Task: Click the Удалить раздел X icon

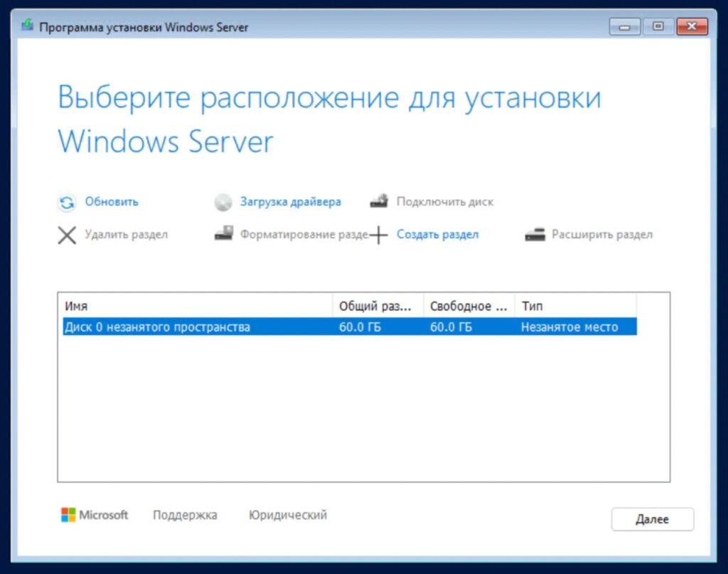Action: (67, 235)
